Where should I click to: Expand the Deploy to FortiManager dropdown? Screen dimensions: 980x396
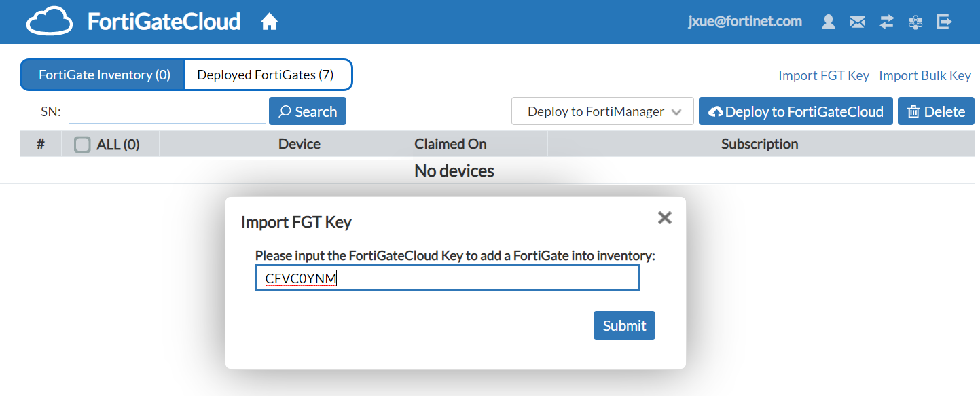(x=602, y=111)
